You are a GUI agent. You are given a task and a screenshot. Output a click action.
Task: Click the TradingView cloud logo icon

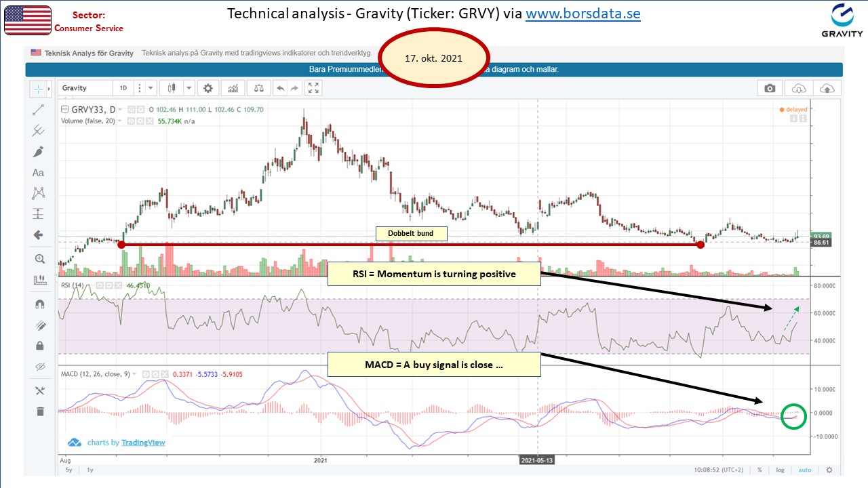[74, 443]
